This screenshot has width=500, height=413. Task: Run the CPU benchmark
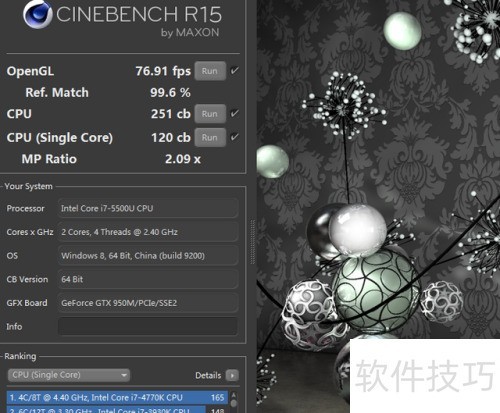point(210,114)
